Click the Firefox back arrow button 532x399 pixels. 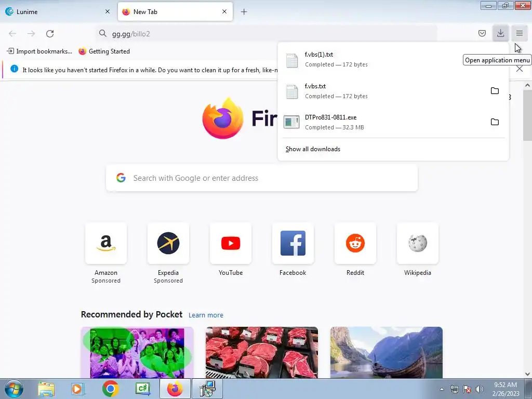click(12, 34)
